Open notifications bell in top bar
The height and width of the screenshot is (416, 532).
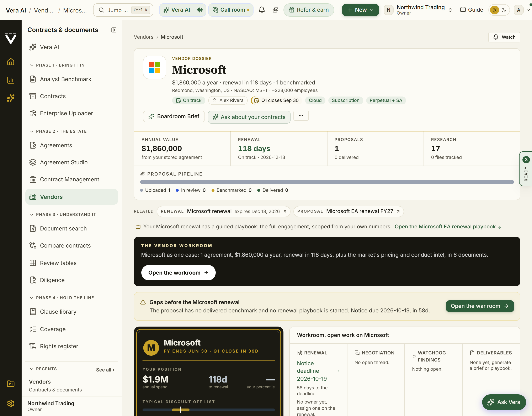tap(262, 10)
